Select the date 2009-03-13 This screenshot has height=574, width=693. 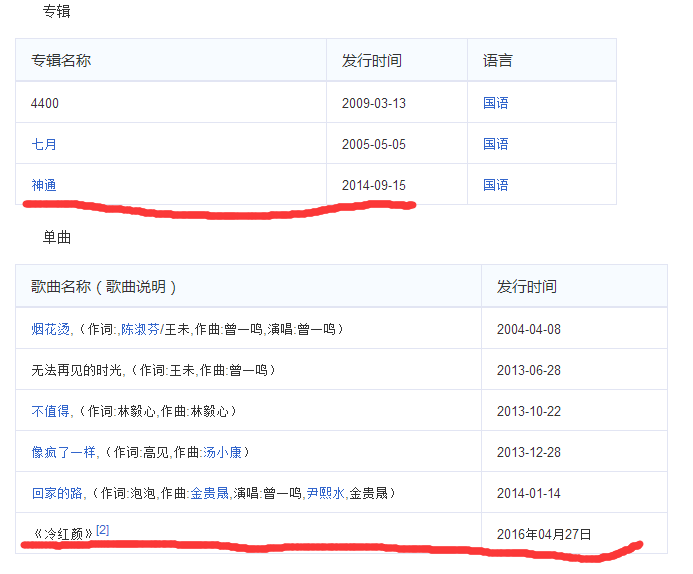(373, 103)
